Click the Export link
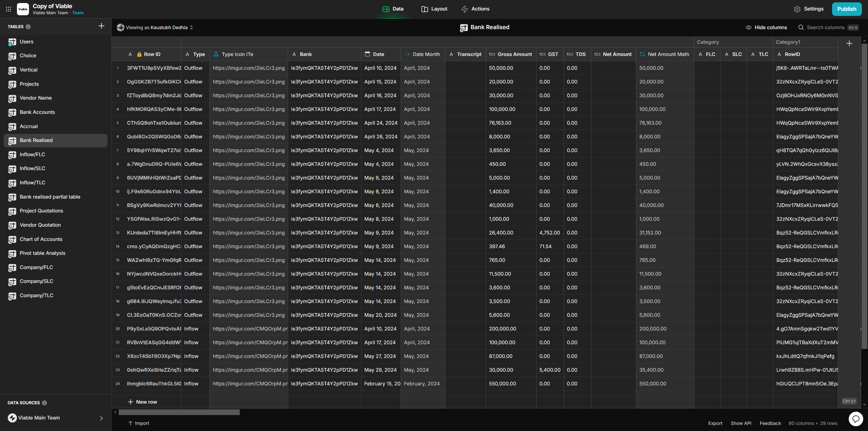 [715, 423]
